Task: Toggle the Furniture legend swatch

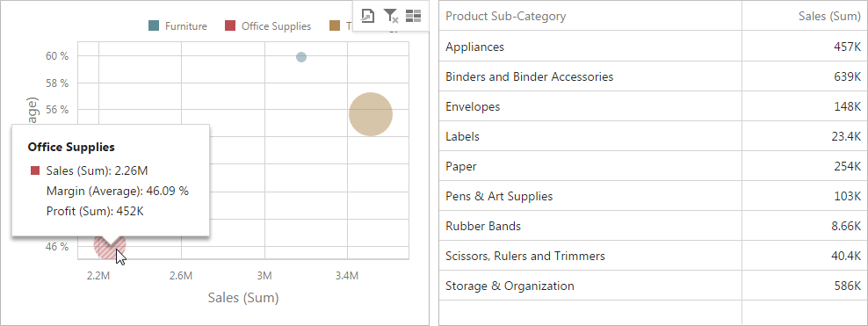Action: click(x=155, y=26)
